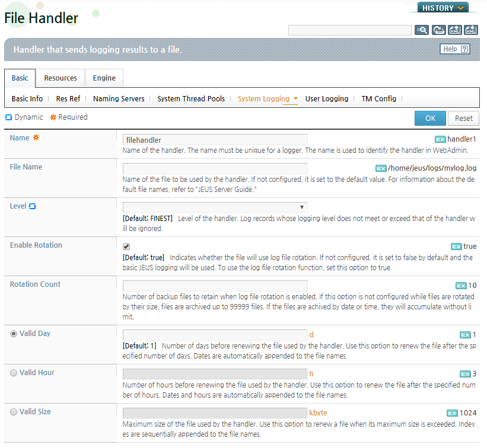Click the XML import icon with down arrow
This screenshot has width=487, height=448.
pyautogui.click(x=471, y=30)
